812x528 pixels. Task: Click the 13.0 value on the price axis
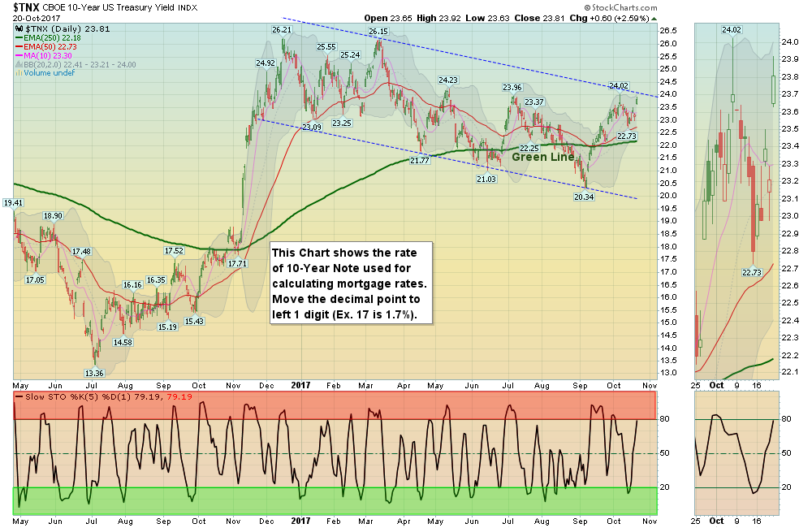668,373
